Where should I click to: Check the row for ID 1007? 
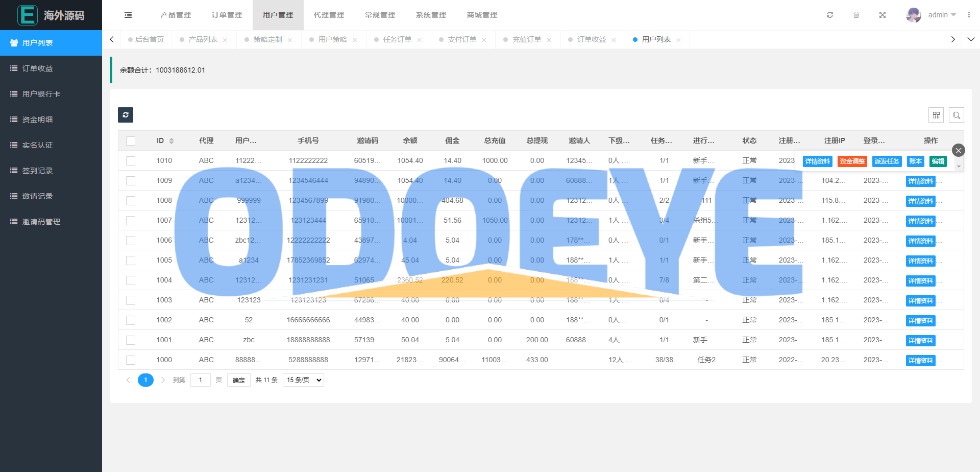click(x=131, y=221)
